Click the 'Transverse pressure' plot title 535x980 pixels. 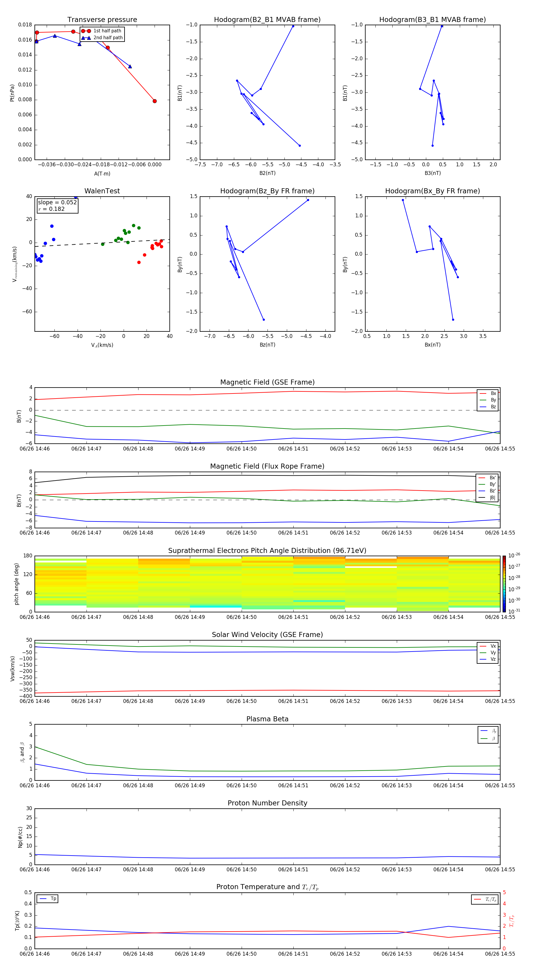click(102, 20)
